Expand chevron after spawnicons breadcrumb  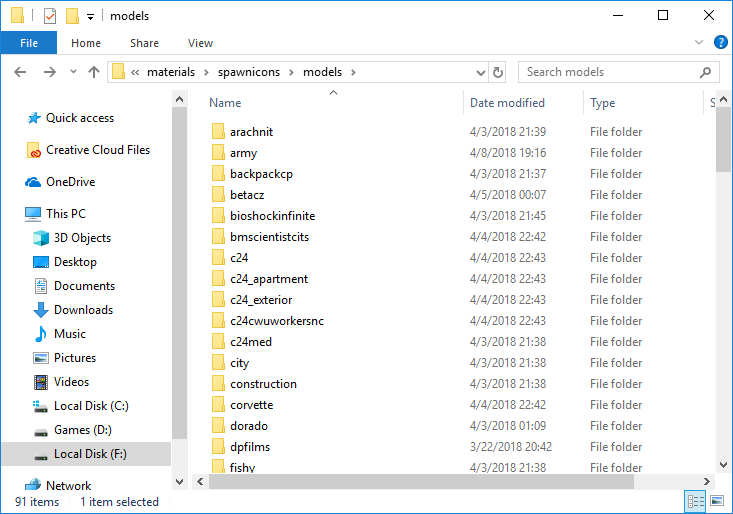(291, 72)
